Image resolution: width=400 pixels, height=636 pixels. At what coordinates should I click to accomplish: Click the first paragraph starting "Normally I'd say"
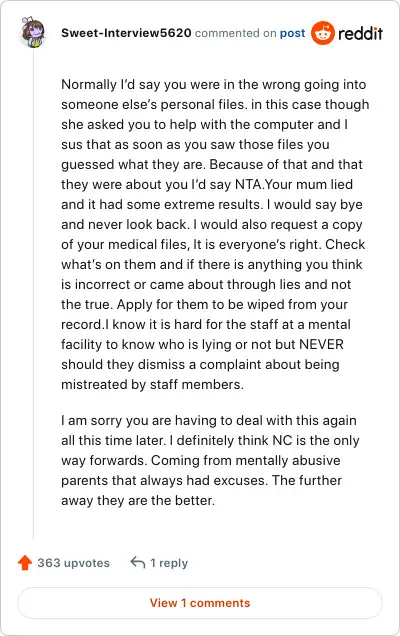click(215, 234)
